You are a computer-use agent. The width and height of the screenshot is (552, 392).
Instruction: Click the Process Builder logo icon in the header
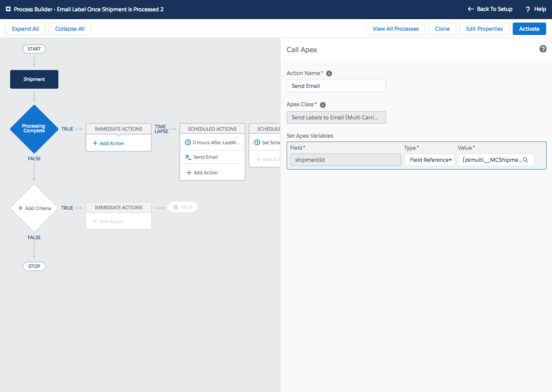tap(8, 9)
